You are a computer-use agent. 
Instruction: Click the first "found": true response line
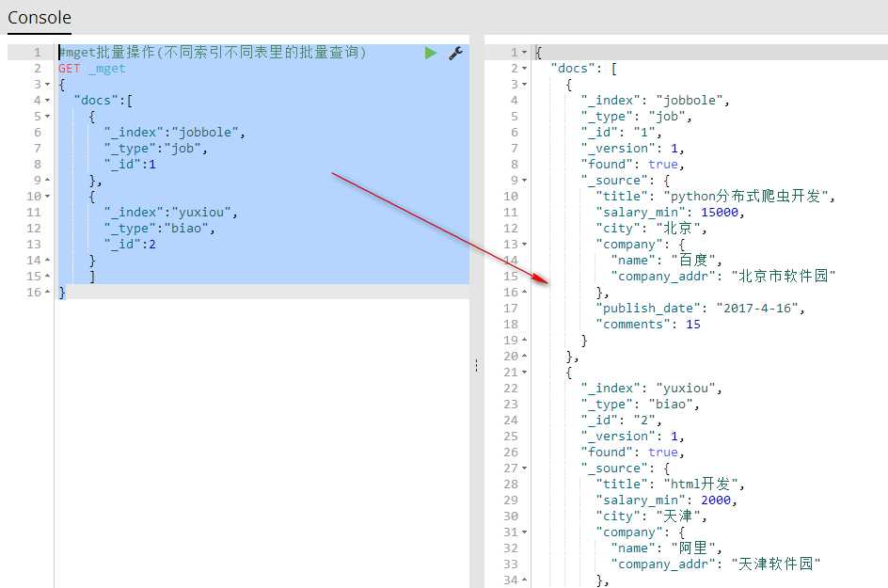(x=632, y=165)
